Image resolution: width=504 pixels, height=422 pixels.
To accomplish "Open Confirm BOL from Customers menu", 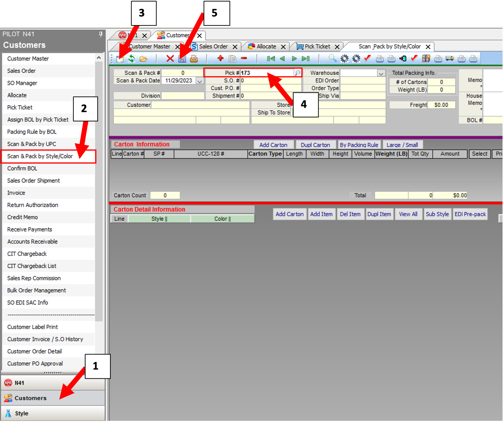I will pos(22,168).
